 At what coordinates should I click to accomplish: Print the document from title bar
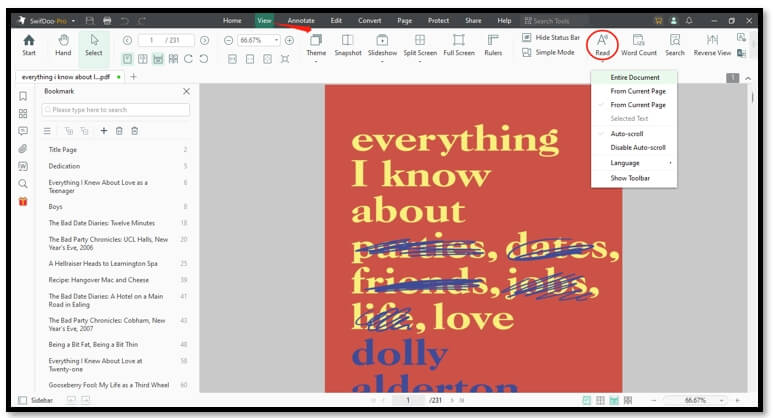(x=107, y=21)
